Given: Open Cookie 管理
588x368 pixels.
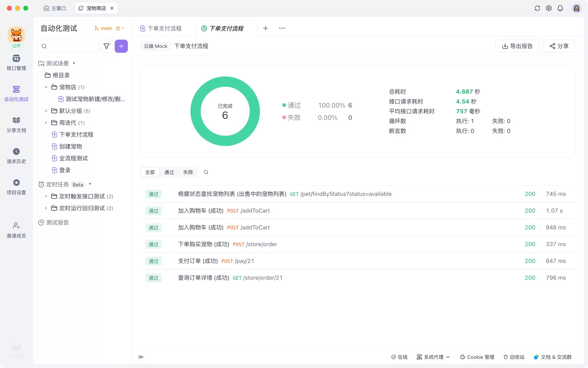Looking at the screenshot, I should (x=477, y=357).
